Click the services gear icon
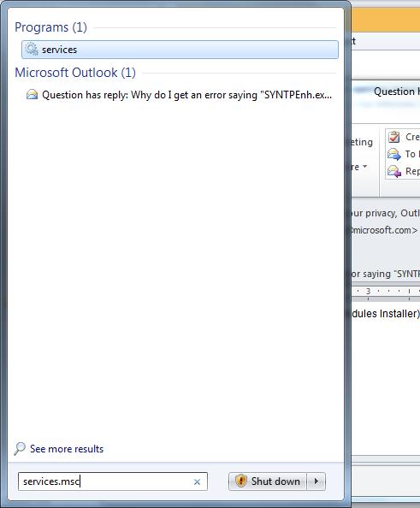 (32, 50)
